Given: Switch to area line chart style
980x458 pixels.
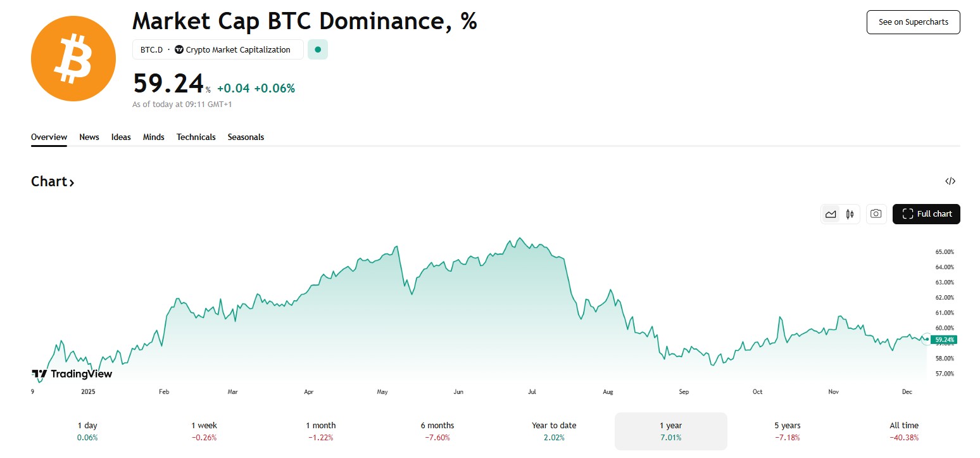Looking at the screenshot, I should point(831,214).
